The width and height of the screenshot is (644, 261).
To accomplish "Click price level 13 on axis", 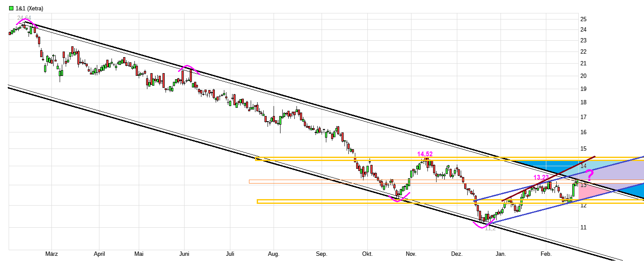I will tap(583, 185).
